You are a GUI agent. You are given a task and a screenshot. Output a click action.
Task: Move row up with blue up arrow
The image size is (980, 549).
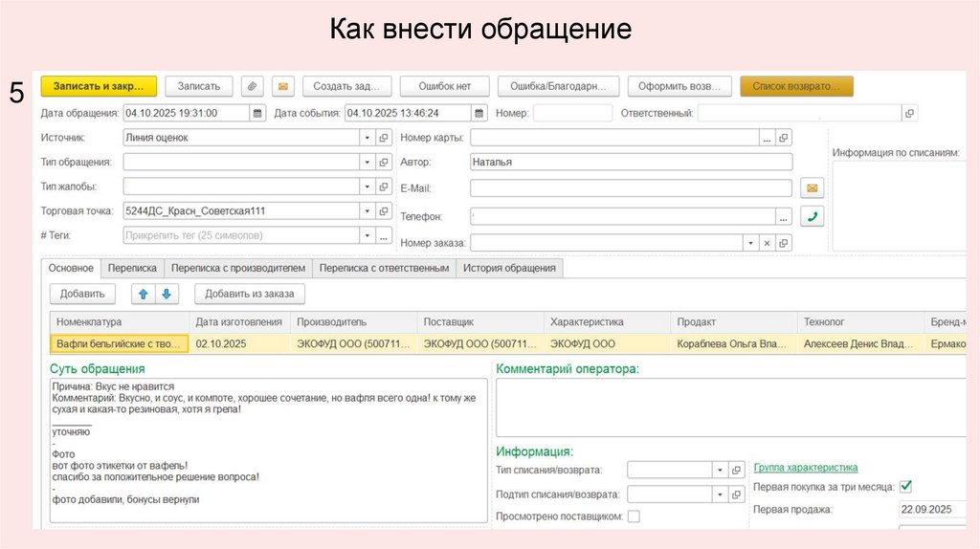(142, 294)
